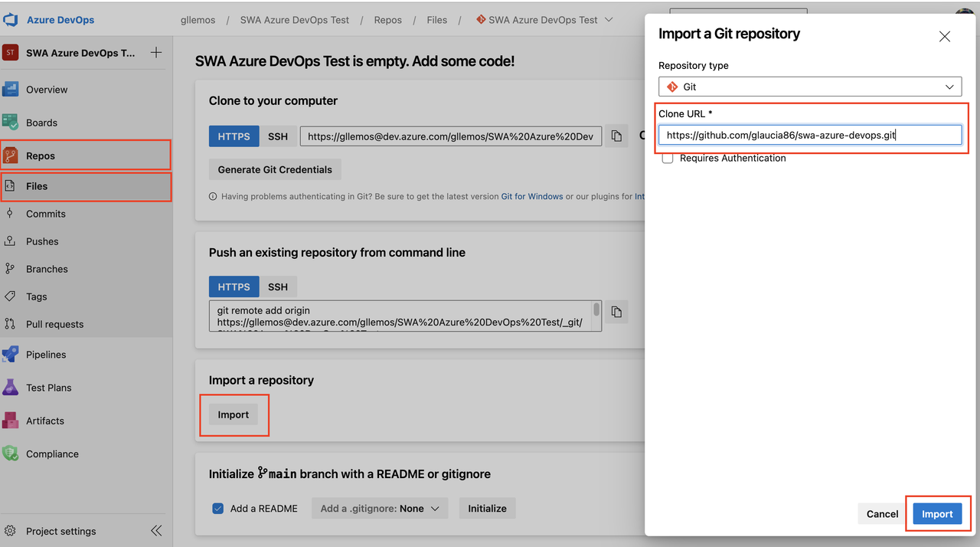The height and width of the screenshot is (547, 980).
Task: Click the Pull requests sidebar icon
Action: (x=10, y=324)
